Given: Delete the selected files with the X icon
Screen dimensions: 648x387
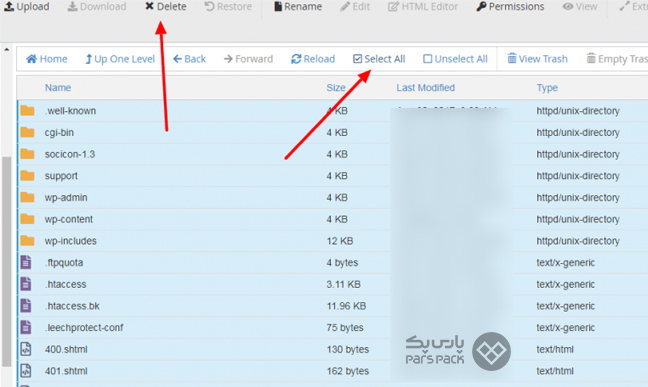Looking at the screenshot, I should coord(150,7).
